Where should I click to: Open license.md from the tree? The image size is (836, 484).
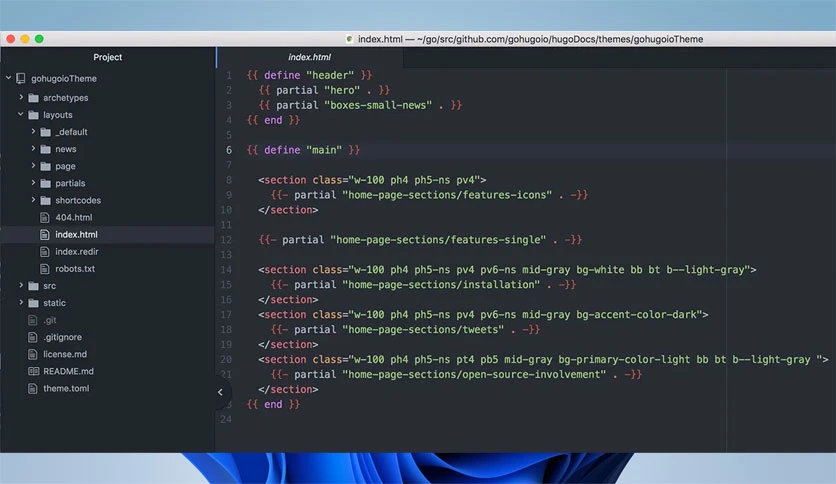pyautogui.click(x=65, y=354)
